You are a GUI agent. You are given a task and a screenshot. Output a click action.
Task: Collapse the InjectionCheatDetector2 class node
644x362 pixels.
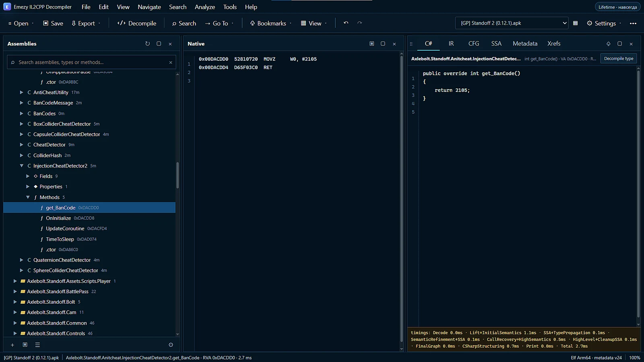pyautogui.click(x=22, y=166)
